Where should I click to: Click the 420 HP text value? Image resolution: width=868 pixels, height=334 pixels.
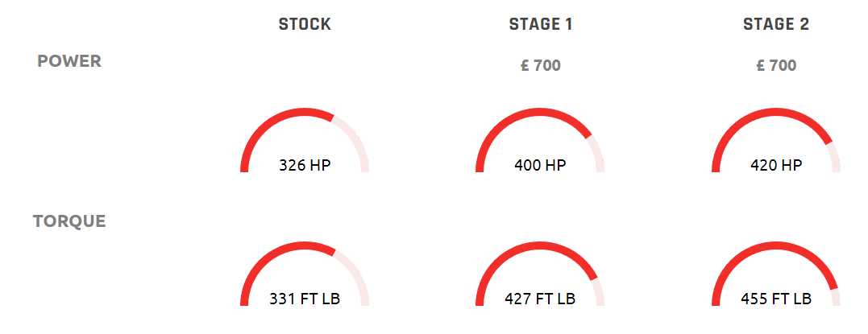click(x=775, y=165)
